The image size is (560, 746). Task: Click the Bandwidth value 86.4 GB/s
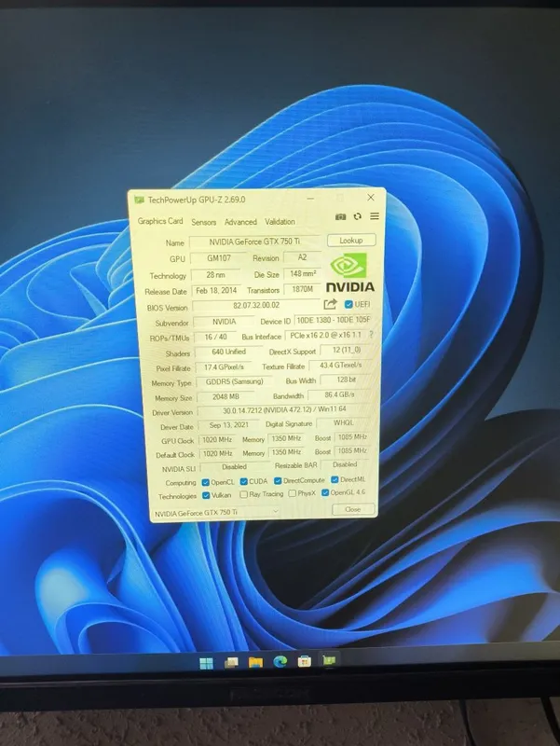click(340, 394)
